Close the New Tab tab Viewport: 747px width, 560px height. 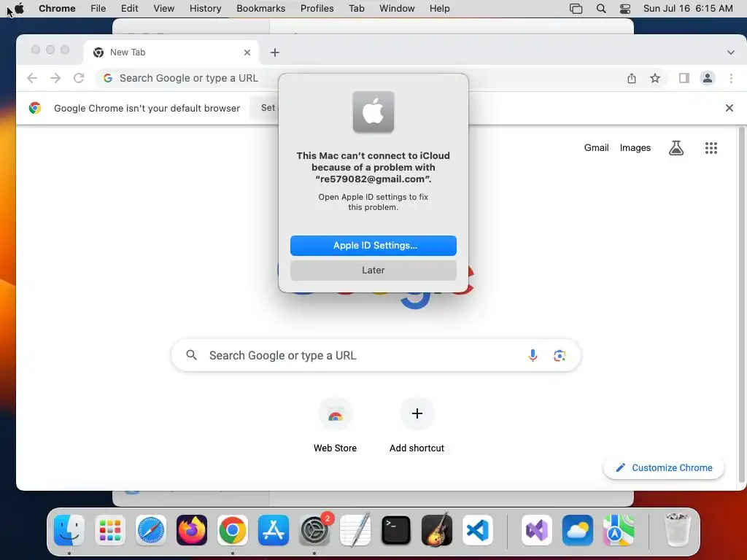coord(247,52)
